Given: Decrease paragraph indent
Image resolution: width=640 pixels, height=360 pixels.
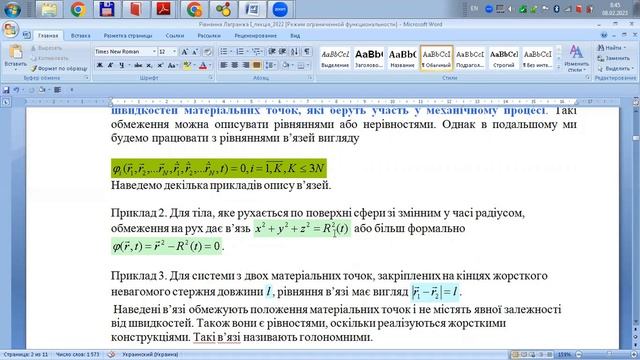Looking at the screenshot, I should click(271, 52).
